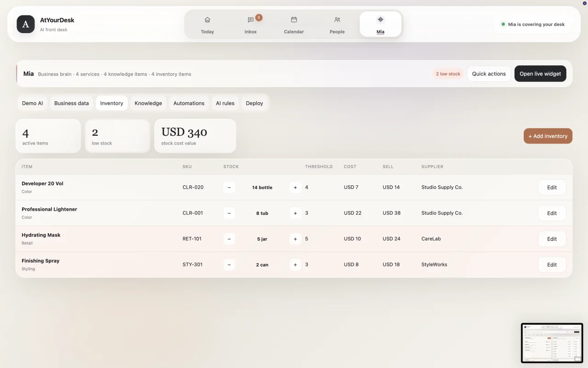The width and height of the screenshot is (588, 368).
Task: Click Mia is covering your desk status
Action: click(533, 24)
